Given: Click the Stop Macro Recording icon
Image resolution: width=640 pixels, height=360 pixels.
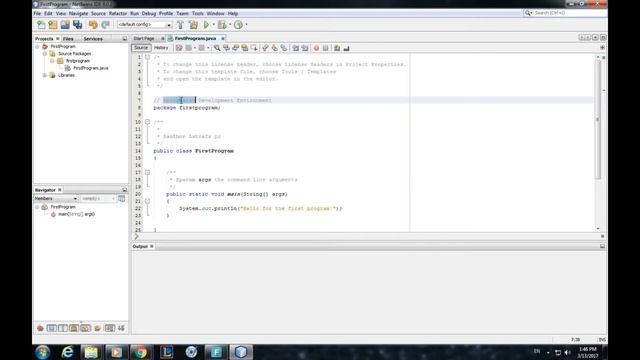Looking at the screenshot, I should (325, 48).
